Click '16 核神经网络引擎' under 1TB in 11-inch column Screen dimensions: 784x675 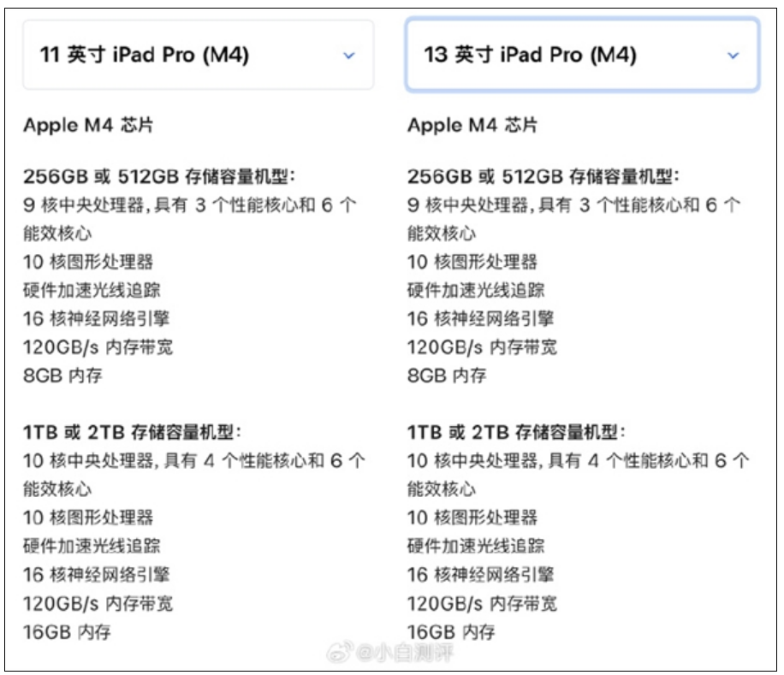pyautogui.click(x=97, y=575)
